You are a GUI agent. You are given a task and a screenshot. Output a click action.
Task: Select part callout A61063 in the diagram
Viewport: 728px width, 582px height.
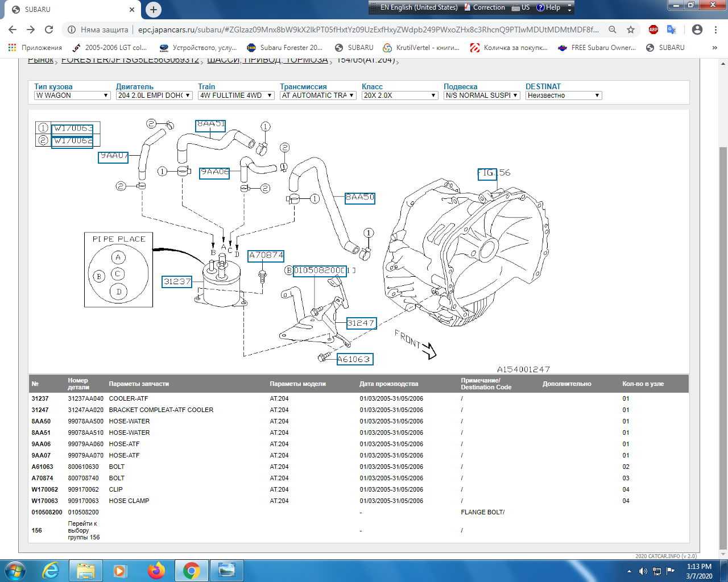(354, 359)
